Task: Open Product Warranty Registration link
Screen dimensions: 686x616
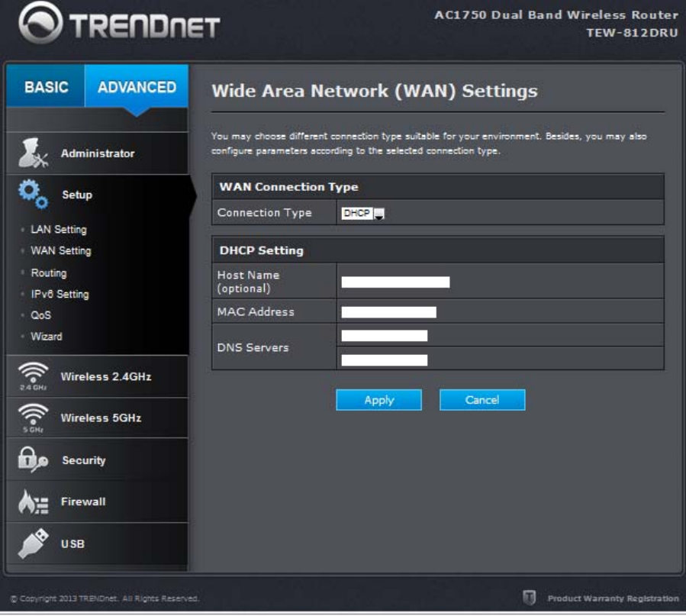Action: [613, 598]
